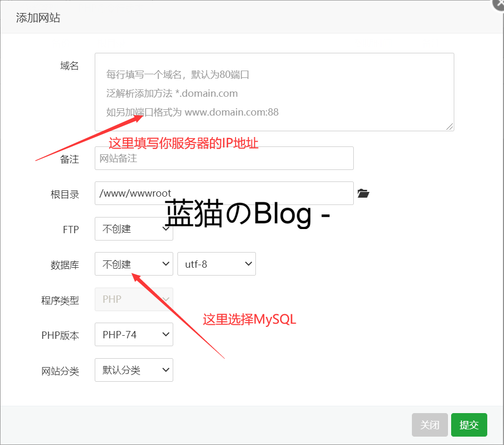Click the PHP版本 label

click(x=60, y=336)
